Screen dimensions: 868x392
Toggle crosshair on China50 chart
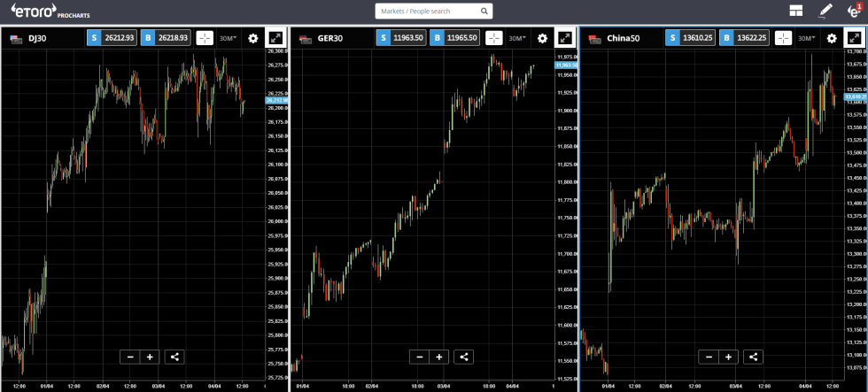(783, 38)
